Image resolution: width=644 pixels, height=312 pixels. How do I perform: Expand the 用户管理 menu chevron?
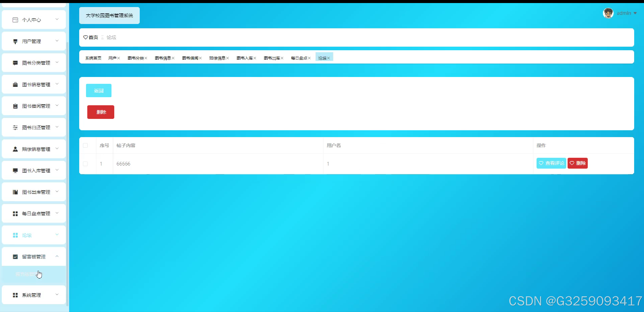[x=57, y=41]
